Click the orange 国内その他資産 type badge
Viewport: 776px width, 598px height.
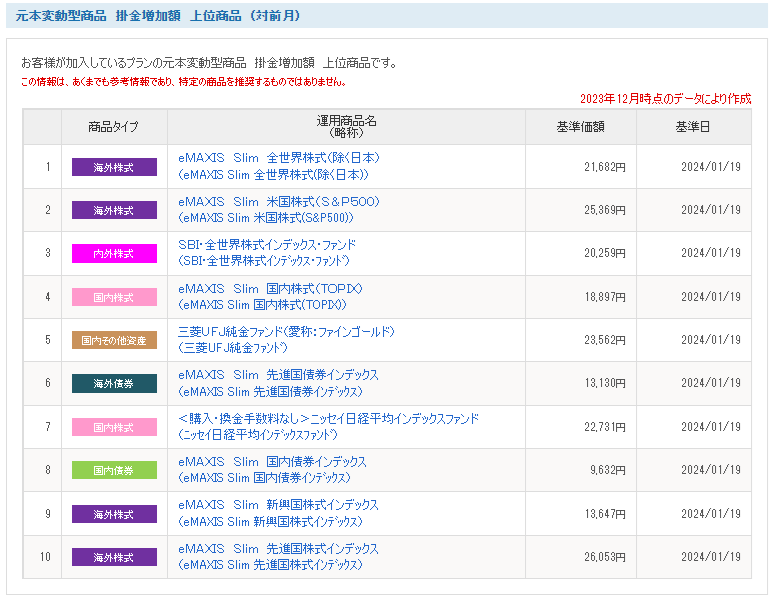pyautogui.click(x=114, y=340)
